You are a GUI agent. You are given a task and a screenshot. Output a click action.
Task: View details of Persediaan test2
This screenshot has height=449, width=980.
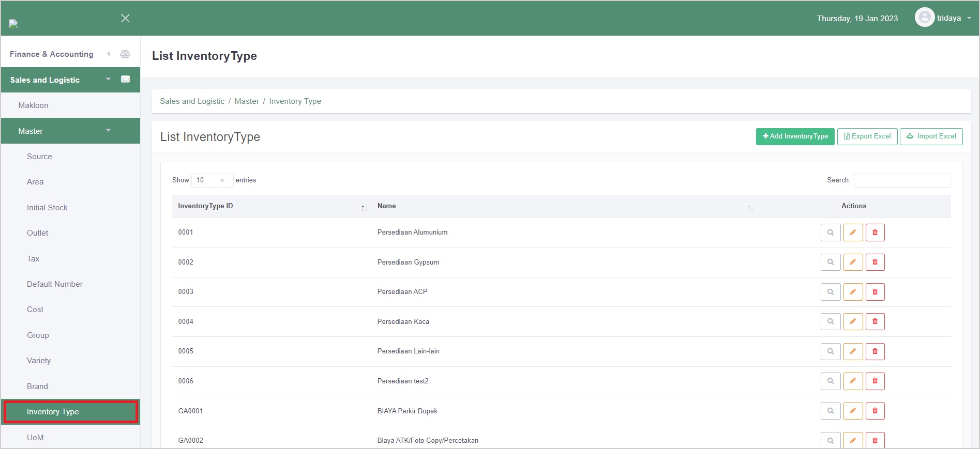click(x=830, y=381)
